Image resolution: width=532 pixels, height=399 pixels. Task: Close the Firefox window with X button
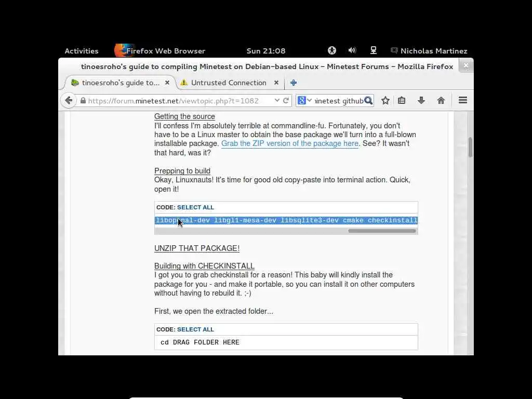pos(466,65)
